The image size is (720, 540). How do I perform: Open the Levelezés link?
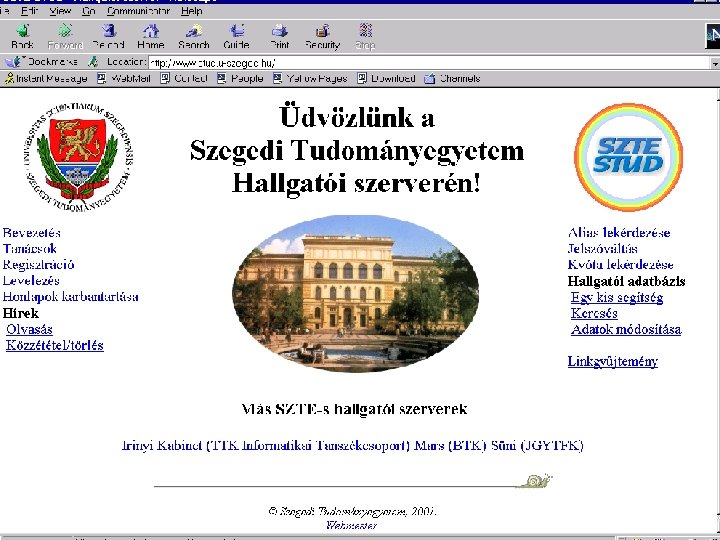(x=31, y=281)
